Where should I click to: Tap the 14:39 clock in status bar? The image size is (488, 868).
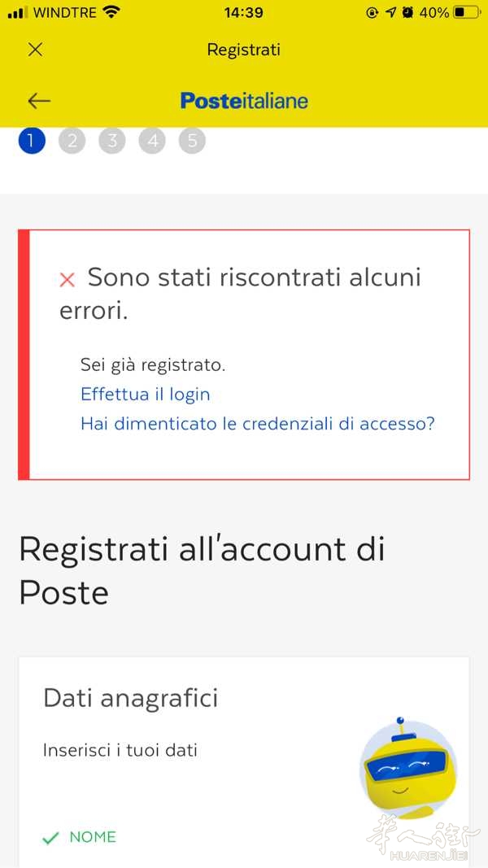pos(243,13)
